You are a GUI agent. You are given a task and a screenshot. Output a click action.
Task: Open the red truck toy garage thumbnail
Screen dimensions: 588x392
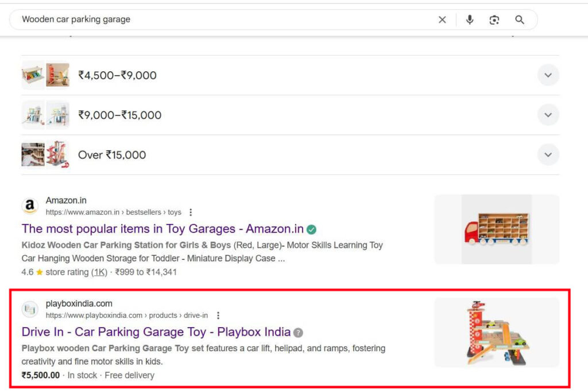(497, 230)
